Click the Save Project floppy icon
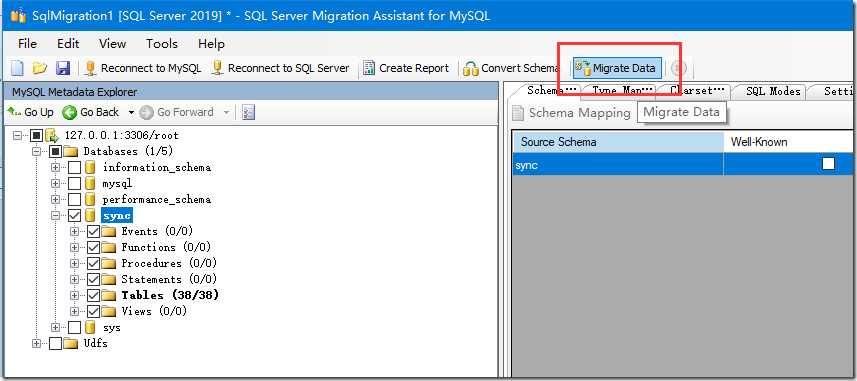The image size is (857, 381). tap(63, 68)
